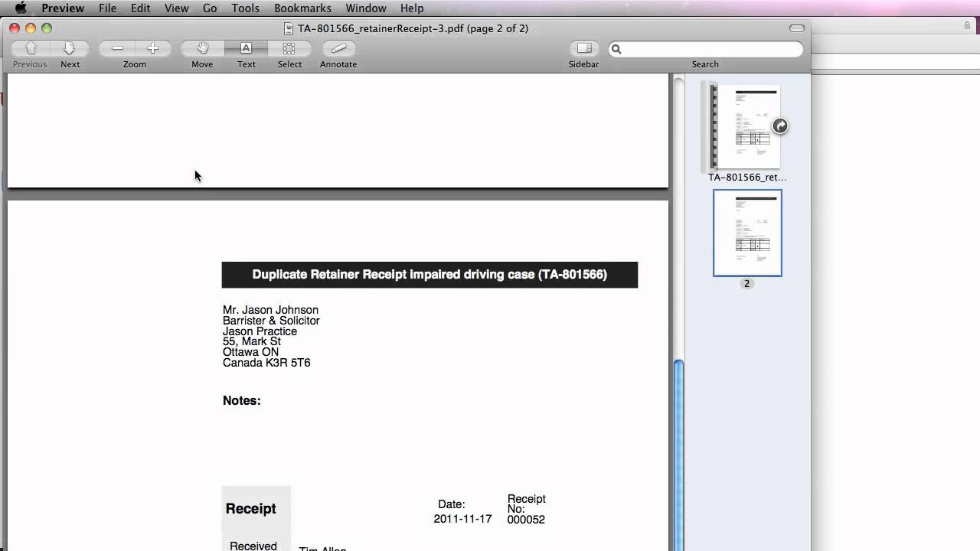Click the 'Canada K3R 5T6' line
This screenshot has height=551, width=980.
point(266,363)
